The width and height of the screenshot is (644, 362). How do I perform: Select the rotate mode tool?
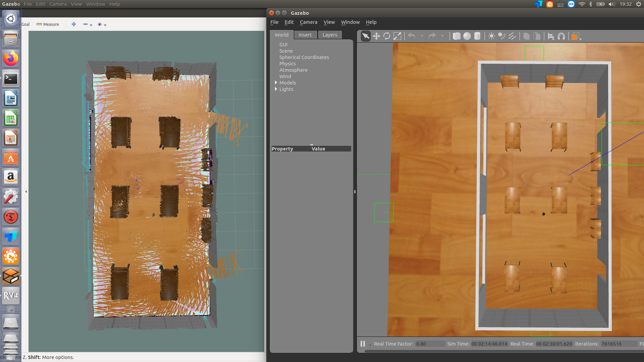387,36
